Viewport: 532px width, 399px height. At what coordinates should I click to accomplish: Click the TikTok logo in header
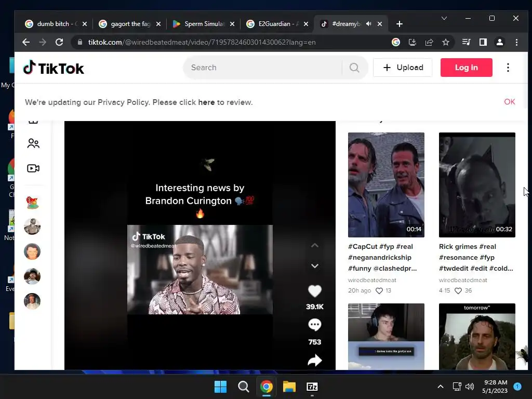(54, 68)
